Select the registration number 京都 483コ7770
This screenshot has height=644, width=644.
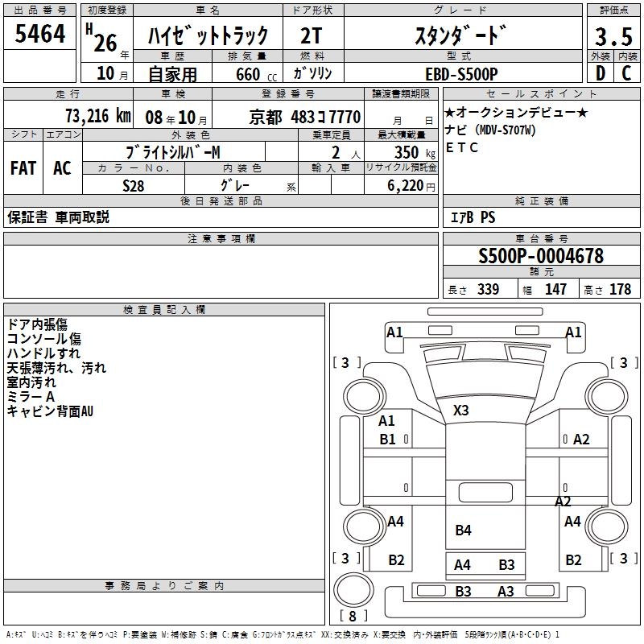coord(305,117)
